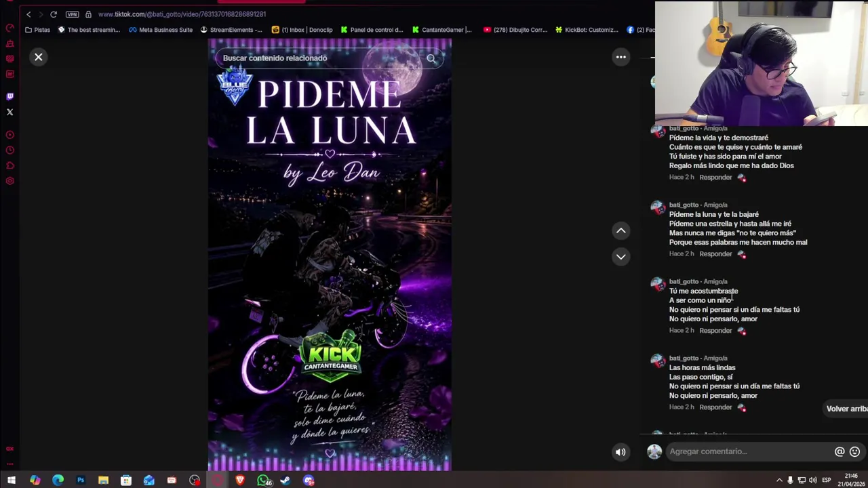Click the padlock site info icon

[x=88, y=14]
